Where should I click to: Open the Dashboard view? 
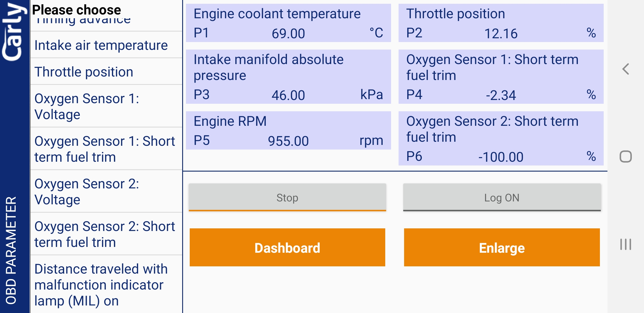pos(287,248)
